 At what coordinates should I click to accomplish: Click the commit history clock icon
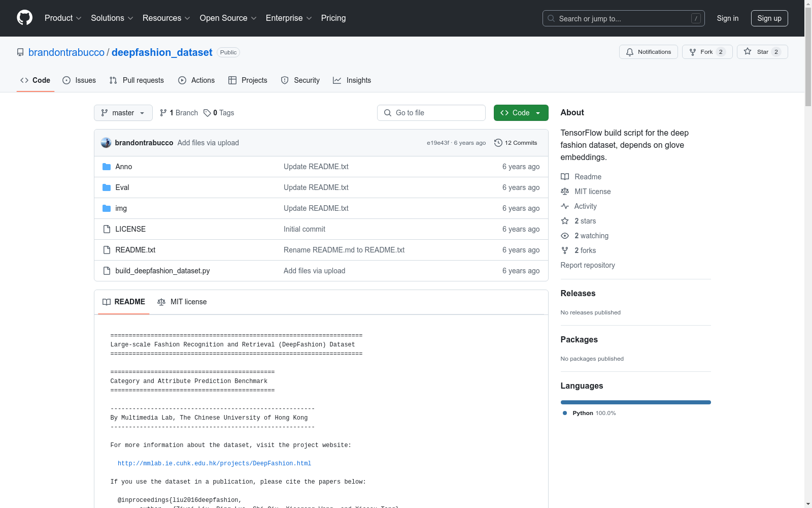[498, 143]
